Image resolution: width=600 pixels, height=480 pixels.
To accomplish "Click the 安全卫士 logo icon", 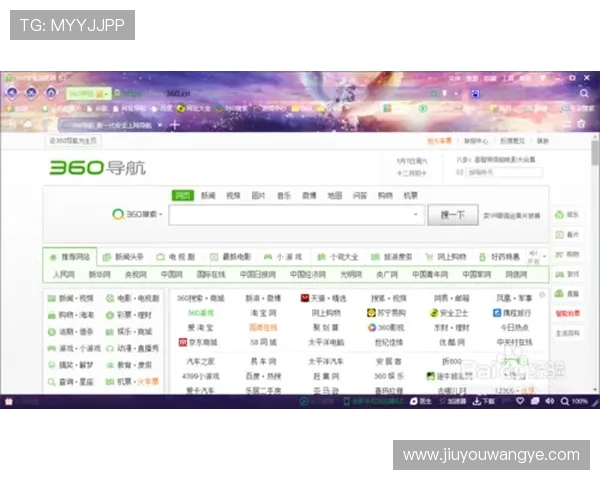I will [434, 313].
